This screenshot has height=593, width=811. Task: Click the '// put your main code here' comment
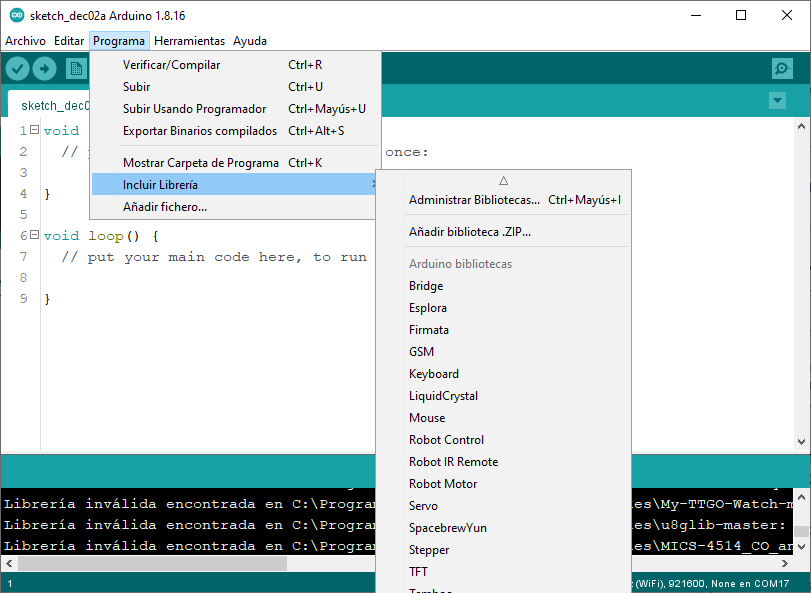pos(214,257)
